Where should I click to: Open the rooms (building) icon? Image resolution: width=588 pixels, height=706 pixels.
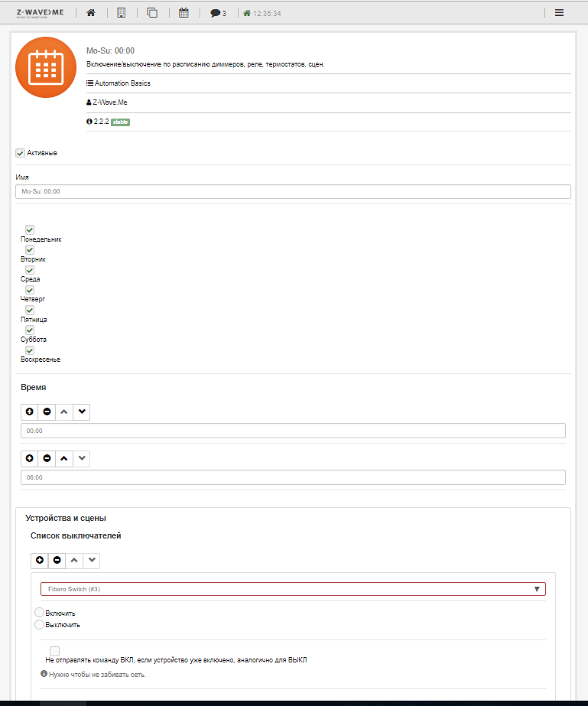click(121, 12)
